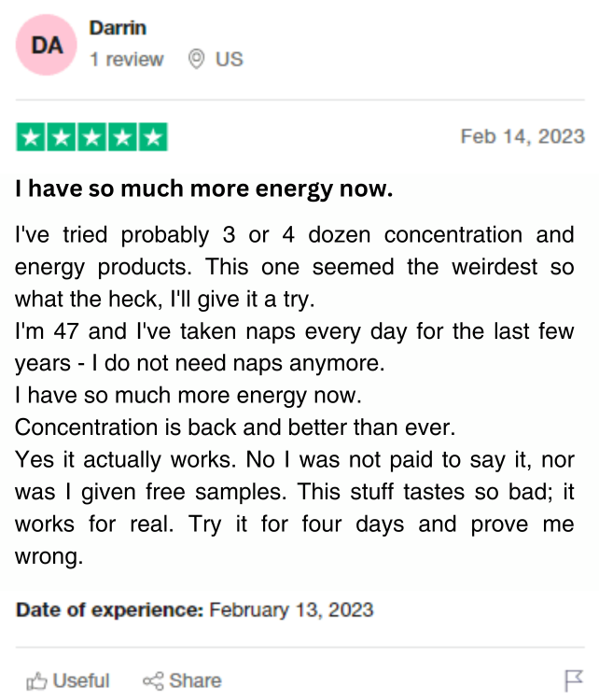Click the US country label
The height and width of the screenshot is (700, 599).
(229, 60)
